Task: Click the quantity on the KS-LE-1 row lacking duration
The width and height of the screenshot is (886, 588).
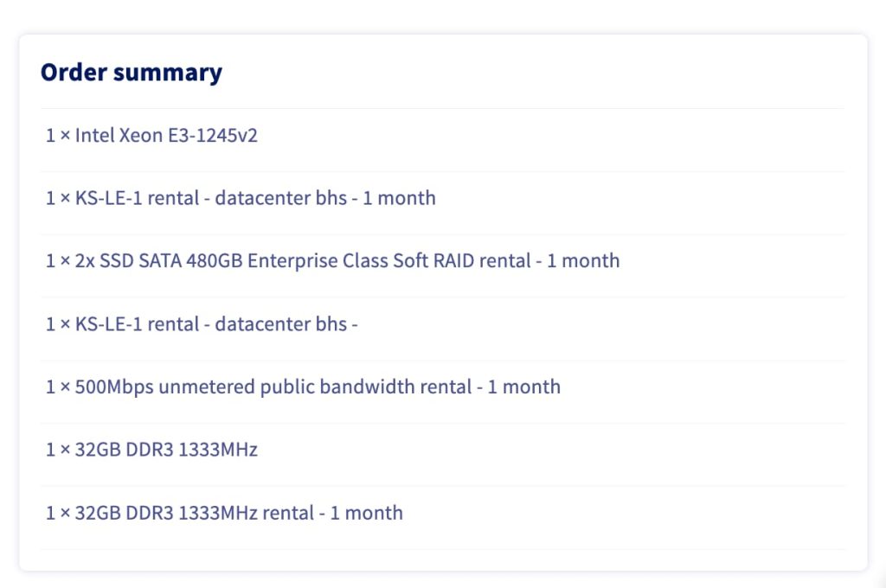Action: [x=58, y=324]
